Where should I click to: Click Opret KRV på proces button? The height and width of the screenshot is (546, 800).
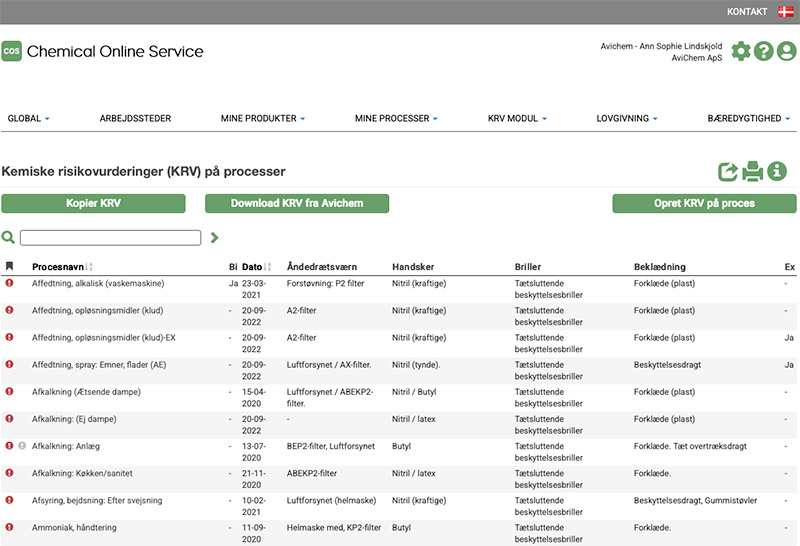point(704,203)
